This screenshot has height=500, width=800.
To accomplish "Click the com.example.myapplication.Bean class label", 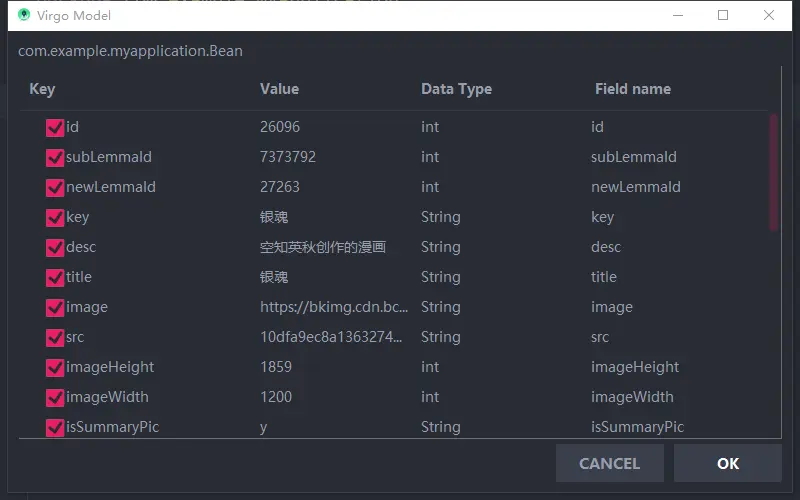I will (131, 51).
